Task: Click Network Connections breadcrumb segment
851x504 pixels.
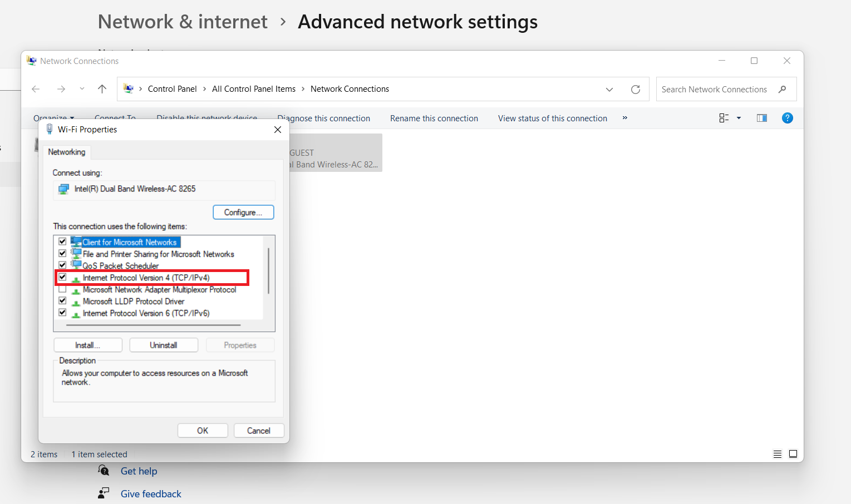Action: (350, 89)
